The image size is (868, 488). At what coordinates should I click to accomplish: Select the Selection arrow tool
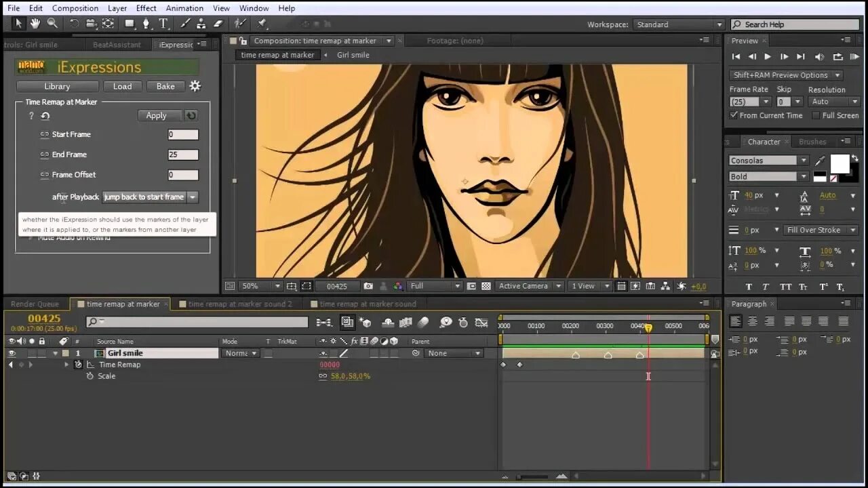(18, 24)
